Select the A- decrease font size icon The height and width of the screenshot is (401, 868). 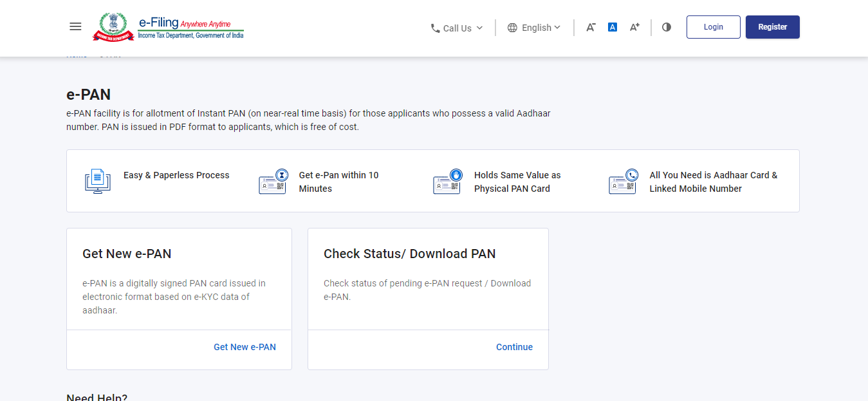click(590, 27)
